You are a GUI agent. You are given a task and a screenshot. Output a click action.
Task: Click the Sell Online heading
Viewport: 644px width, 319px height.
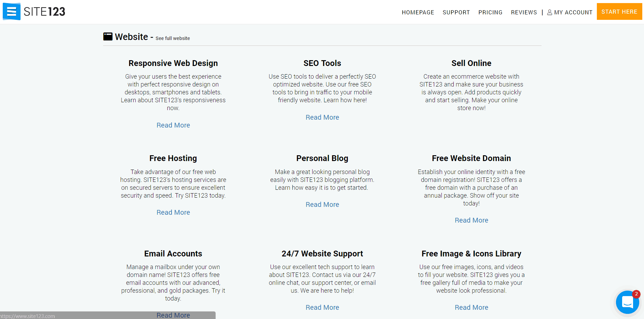tap(471, 63)
